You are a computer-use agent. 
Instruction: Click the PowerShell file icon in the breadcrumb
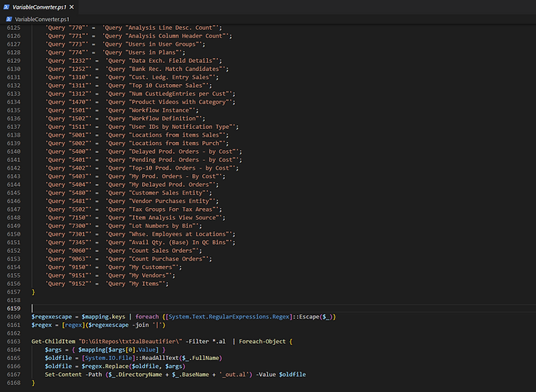[8, 18]
